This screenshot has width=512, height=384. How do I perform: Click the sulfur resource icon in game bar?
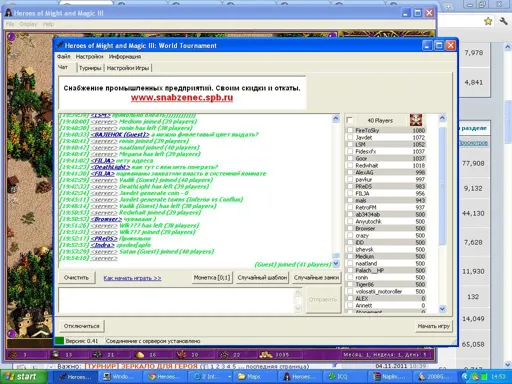click(x=139, y=355)
